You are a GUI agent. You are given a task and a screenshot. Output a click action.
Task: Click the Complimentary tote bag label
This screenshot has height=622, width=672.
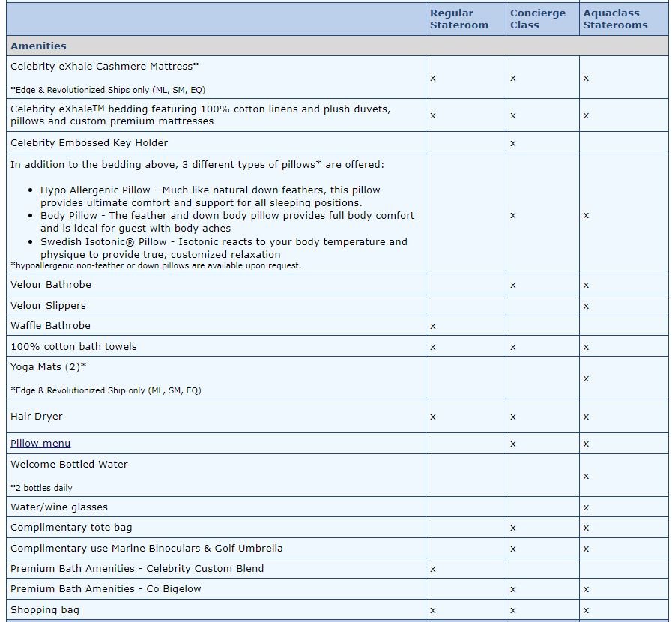point(71,528)
